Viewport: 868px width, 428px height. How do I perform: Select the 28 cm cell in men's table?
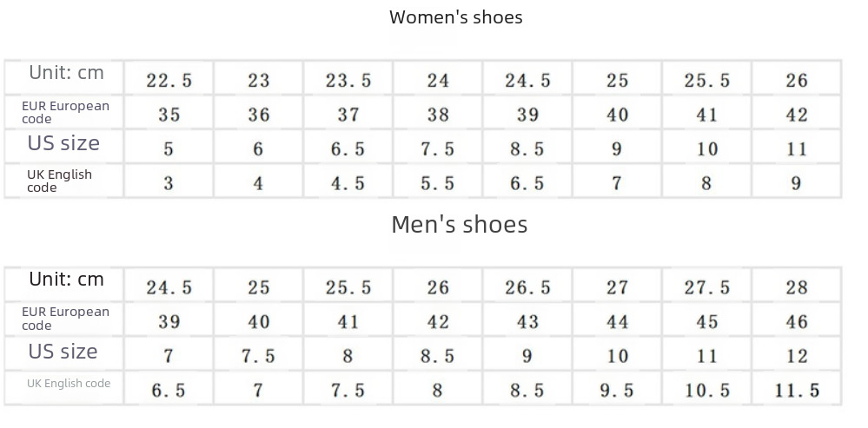[x=797, y=287]
